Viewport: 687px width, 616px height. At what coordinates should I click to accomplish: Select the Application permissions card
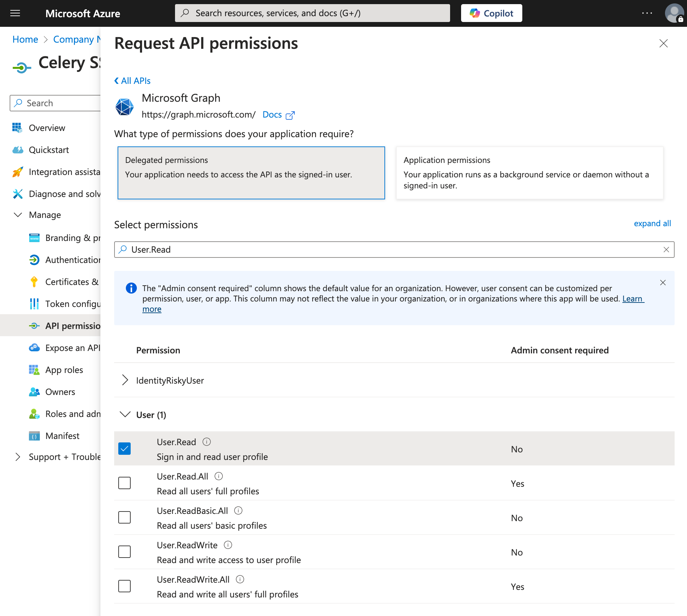tap(529, 173)
